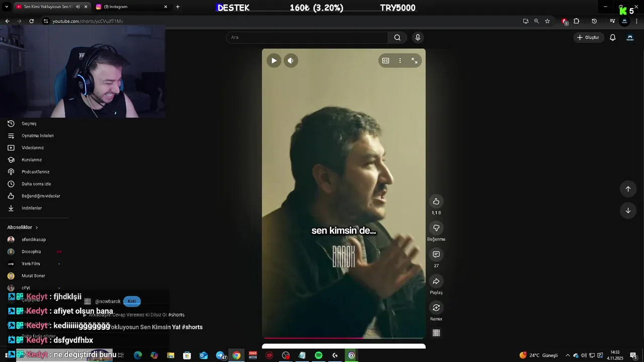Image resolution: width=644 pixels, height=362 pixels.
Task: Enter fullscreen for the Shorts player
Action: (415, 61)
